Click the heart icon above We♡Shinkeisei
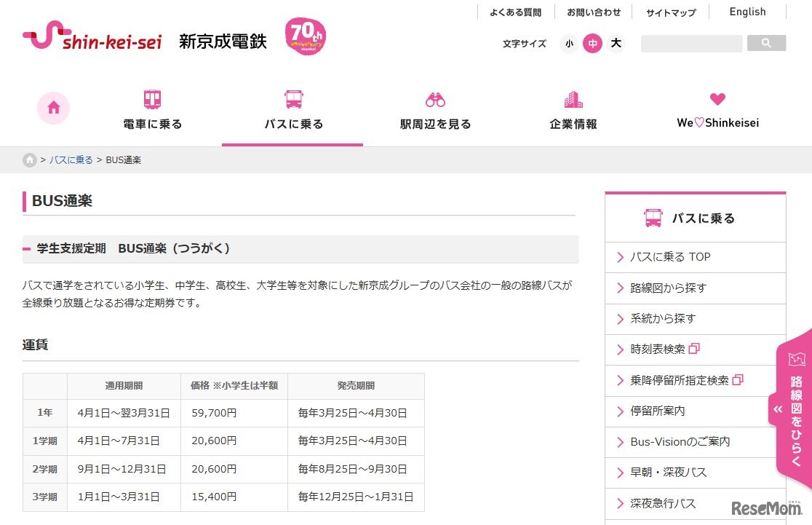 (717, 98)
